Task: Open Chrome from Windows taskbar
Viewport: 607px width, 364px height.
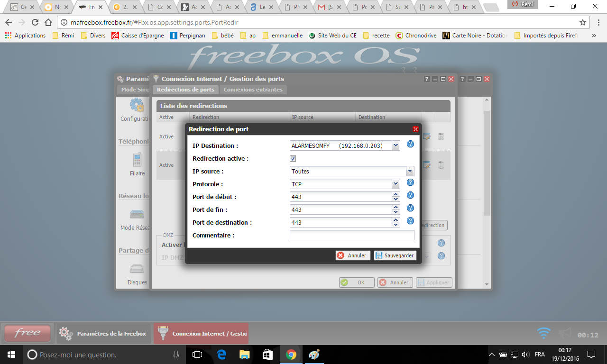Action: click(x=291, y=354)
